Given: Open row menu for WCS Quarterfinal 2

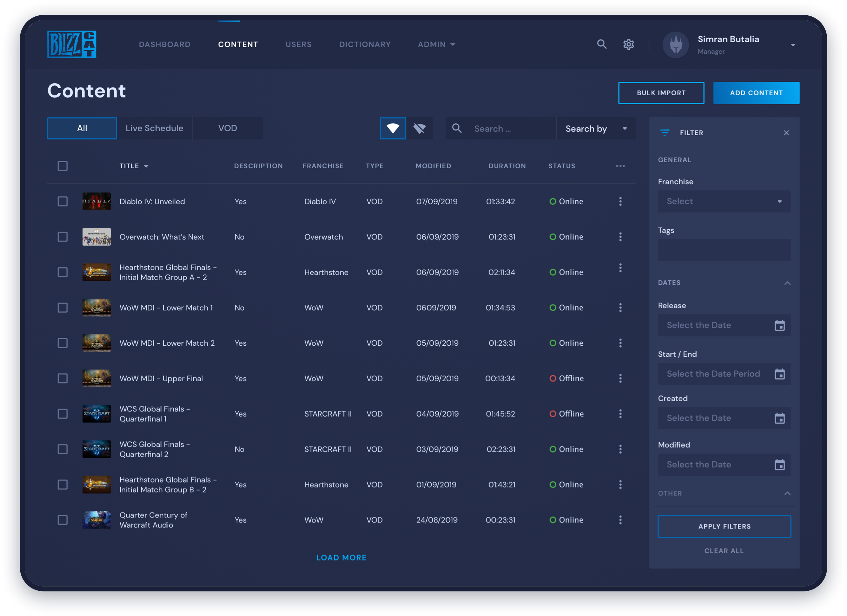Looking at the screenshot, I should 620,449.
